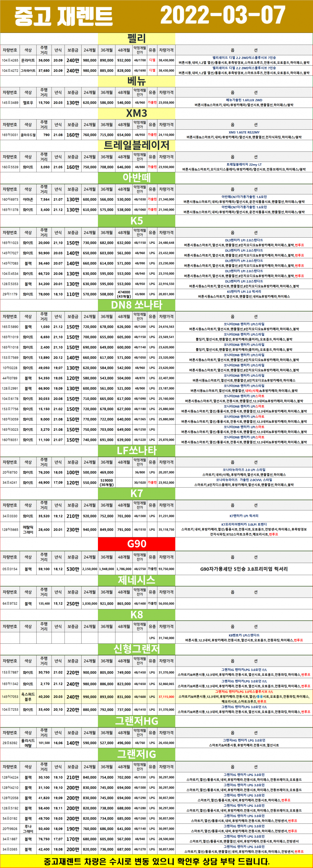Select the red vehicle price '37,115,000'
Viewport: 313px width, 868px height.
pyautogui.click(x=166, y=697)
